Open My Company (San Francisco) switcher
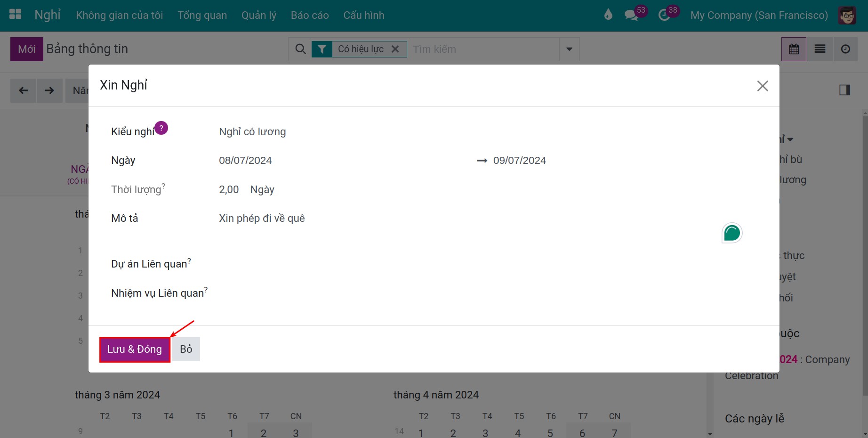 point(759,16)
